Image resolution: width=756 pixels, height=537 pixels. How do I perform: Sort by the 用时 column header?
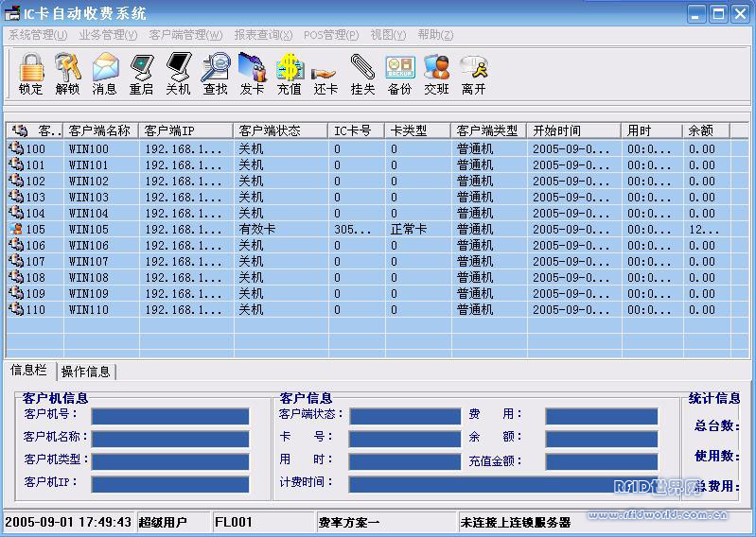click(652, 130)
